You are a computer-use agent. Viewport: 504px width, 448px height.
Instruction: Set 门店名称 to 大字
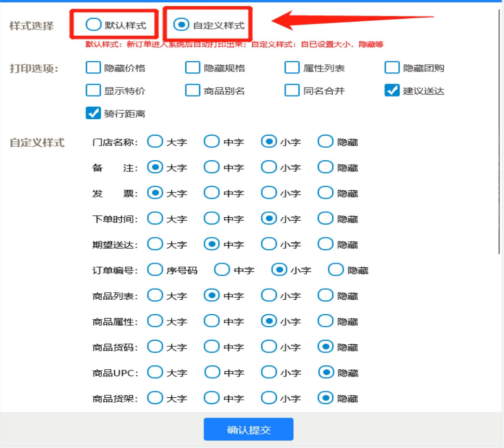click(155, 141)
